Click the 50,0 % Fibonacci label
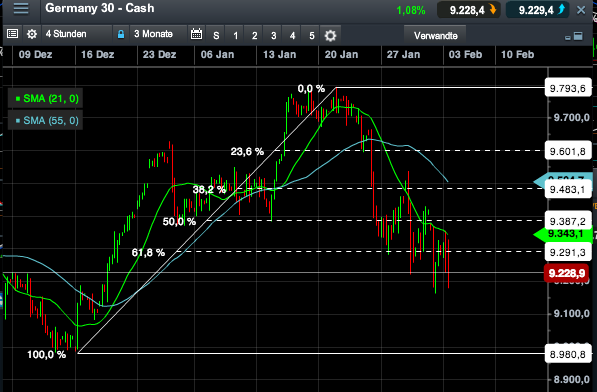 [x=179, y=222]
